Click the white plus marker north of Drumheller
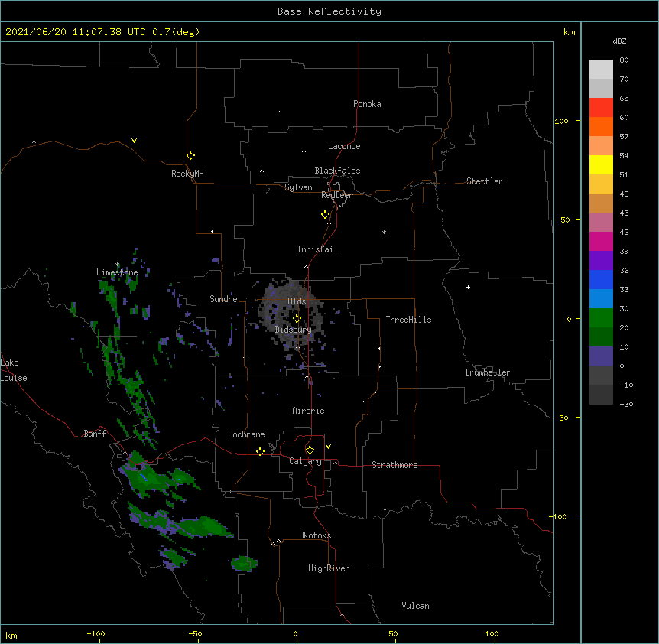The width and height of the screenshot is (659, 644). pos(468,287)
